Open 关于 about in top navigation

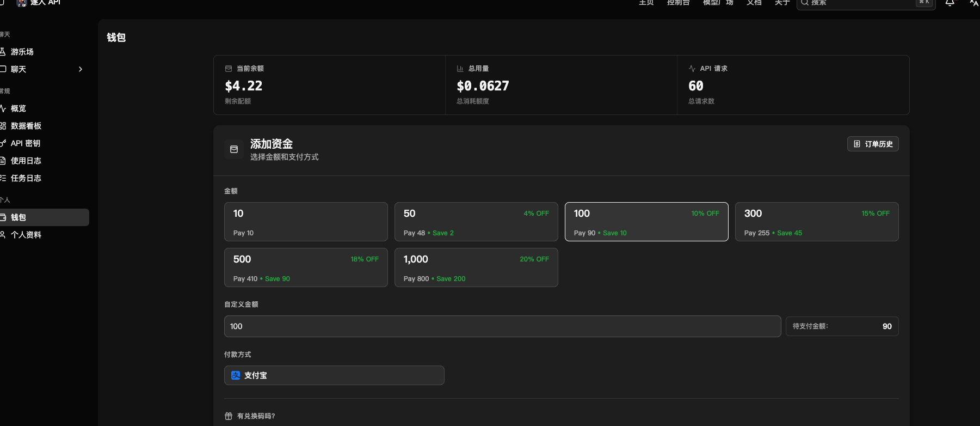click(x=782, y=3)
